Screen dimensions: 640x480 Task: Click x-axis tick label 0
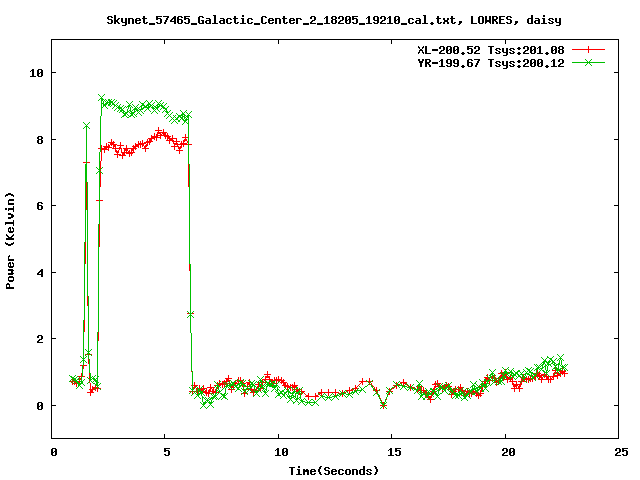pyautogui.click(x=54, y=452)
